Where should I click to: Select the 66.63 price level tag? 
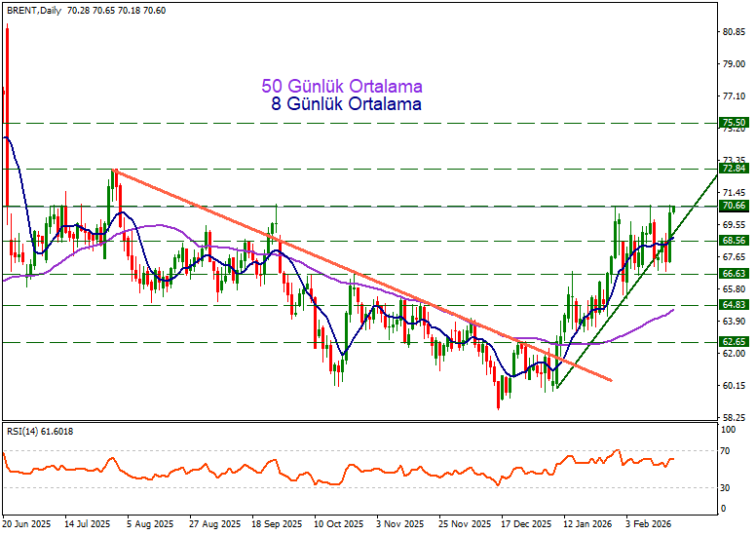[x=734, y=274]
